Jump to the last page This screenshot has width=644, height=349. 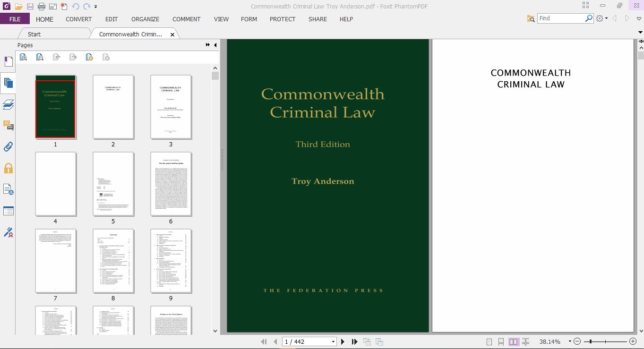coord(354,341)
